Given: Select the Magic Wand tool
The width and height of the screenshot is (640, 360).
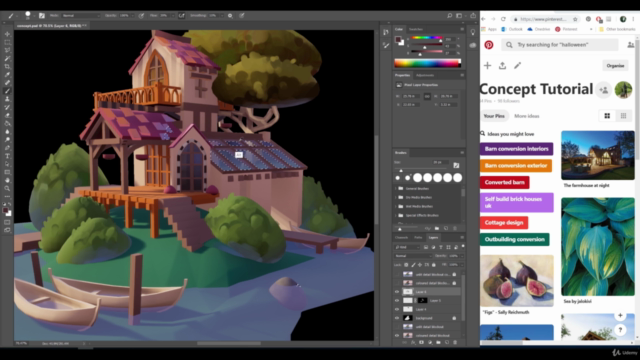Looking at the screenshot, I should coord(7,58).
